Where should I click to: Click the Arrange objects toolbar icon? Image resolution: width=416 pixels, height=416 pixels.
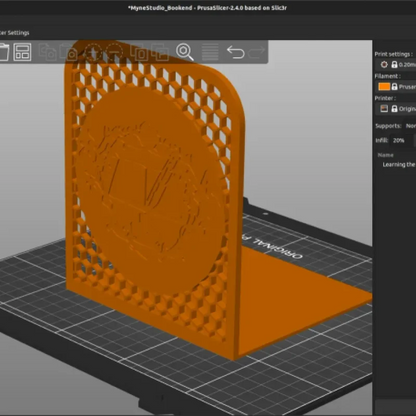[x=22, y=52]
